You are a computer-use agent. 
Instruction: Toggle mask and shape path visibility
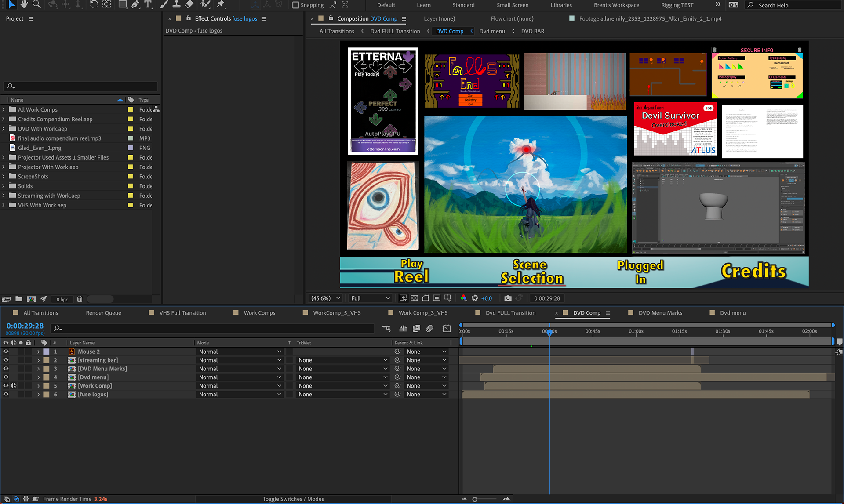426,298
